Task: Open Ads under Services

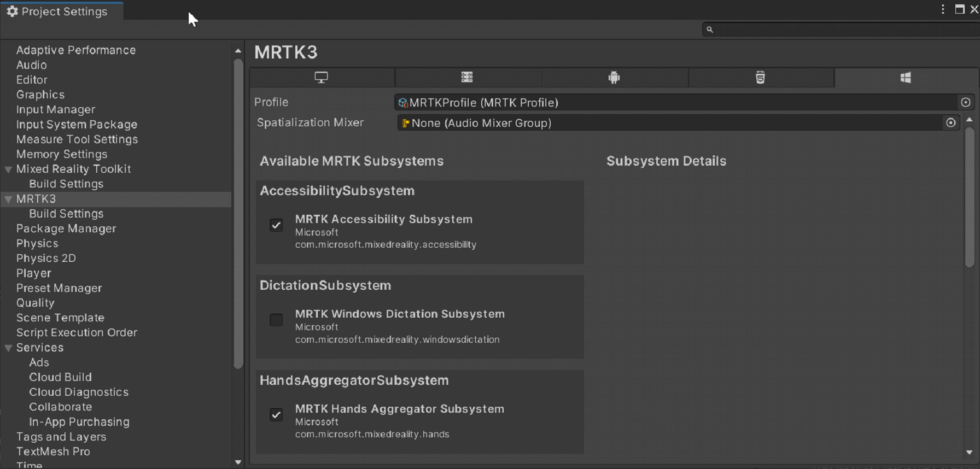Action: click(39, 362)
